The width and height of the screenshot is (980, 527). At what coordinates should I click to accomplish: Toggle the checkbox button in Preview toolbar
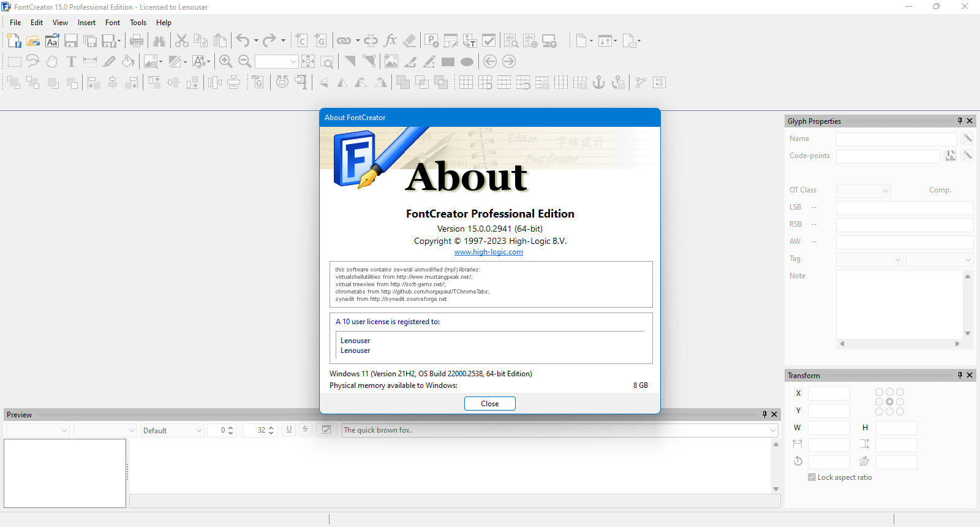point(326,430)
